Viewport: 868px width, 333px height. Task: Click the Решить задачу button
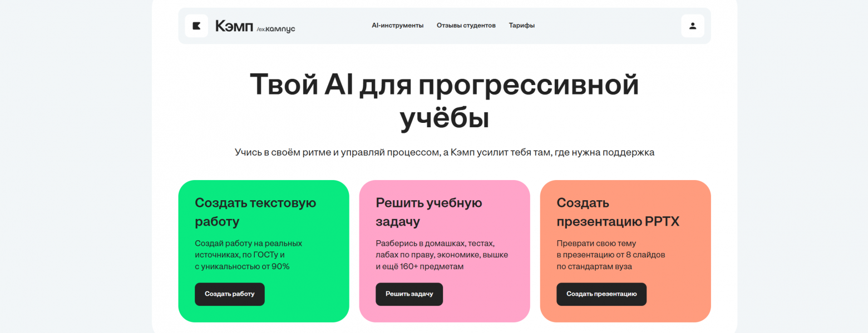[409, 294]
